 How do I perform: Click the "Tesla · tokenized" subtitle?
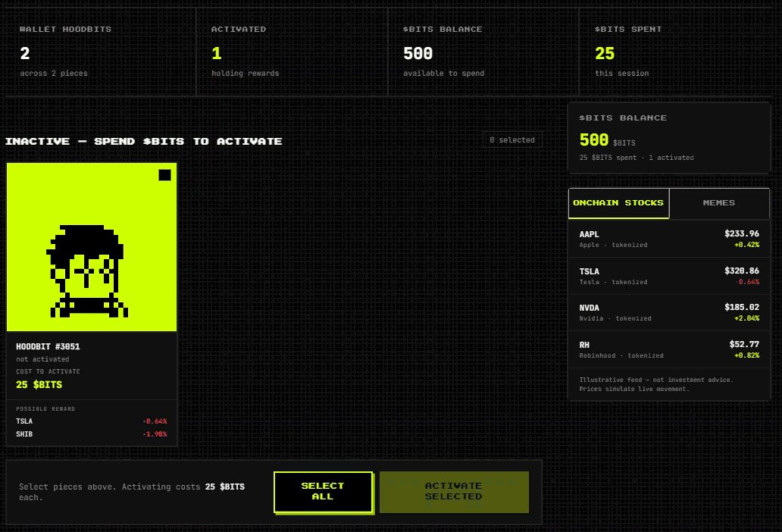point(614,282)
